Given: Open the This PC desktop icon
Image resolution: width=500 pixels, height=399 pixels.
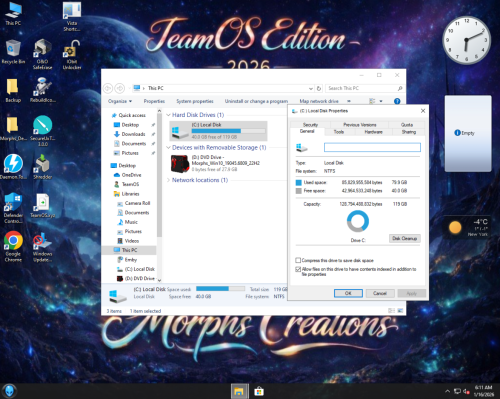Looking at the screenshot, I should [x=13, y=13].
